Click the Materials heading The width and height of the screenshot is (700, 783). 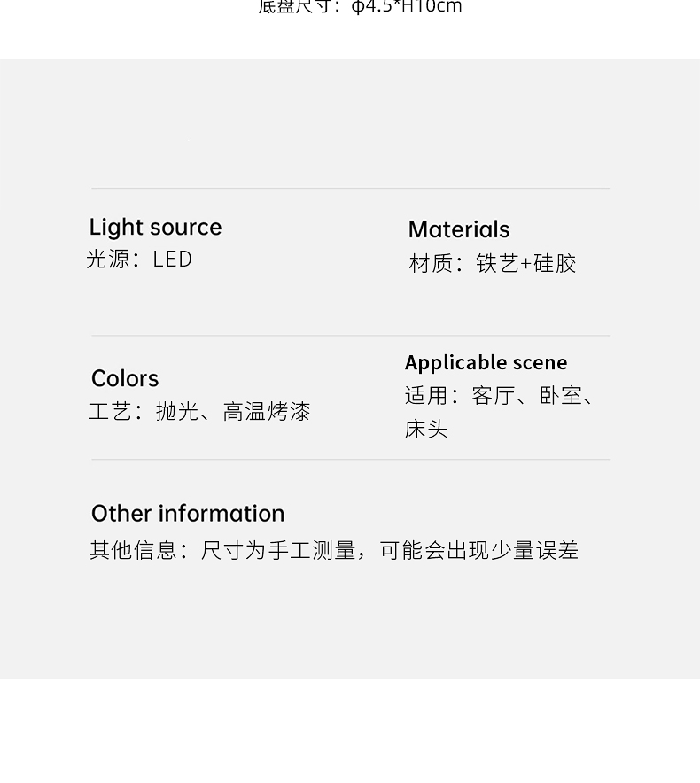click(459, 229)
